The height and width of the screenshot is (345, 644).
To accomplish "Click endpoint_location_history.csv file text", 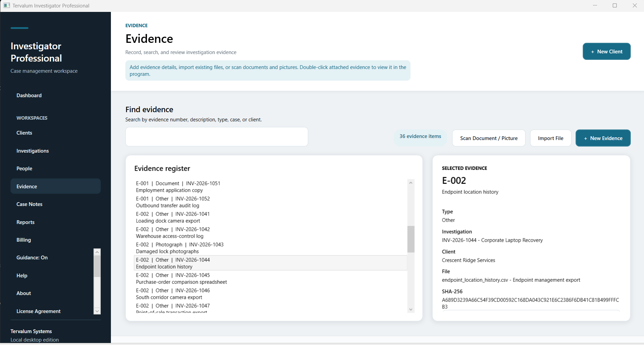I will click(511, 280).
